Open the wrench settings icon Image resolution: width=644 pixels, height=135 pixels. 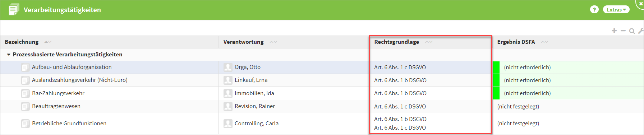click(x=641, y=31)
